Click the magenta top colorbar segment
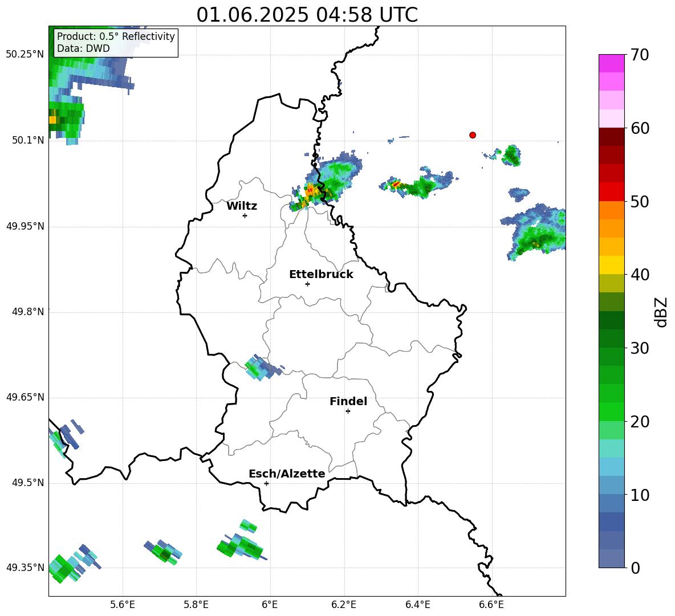675x616 pixels. (611, 63)
